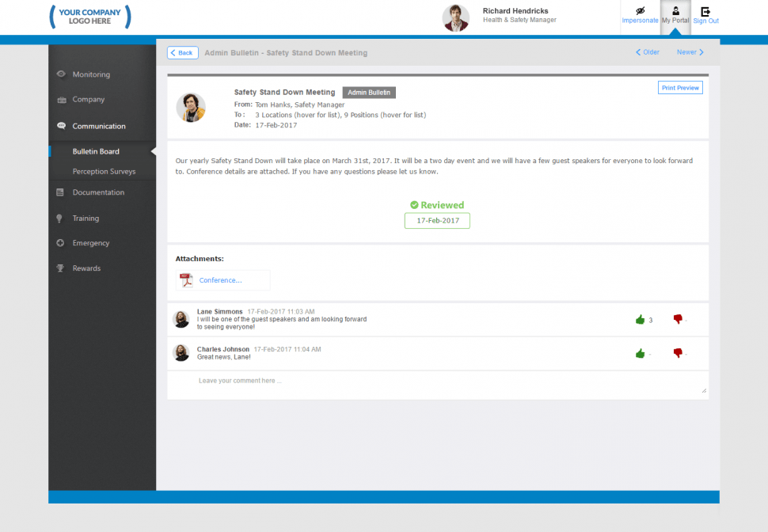This screenshot has height=532, width=768.
Task: Click in the Leave your comment field
Action: point(437,385)
